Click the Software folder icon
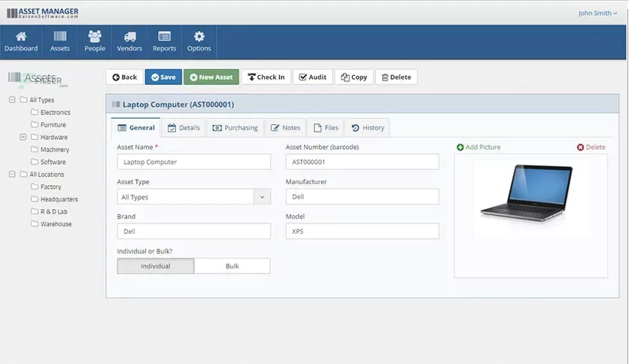This screenshot has height=364, width=629. [35, 162]
